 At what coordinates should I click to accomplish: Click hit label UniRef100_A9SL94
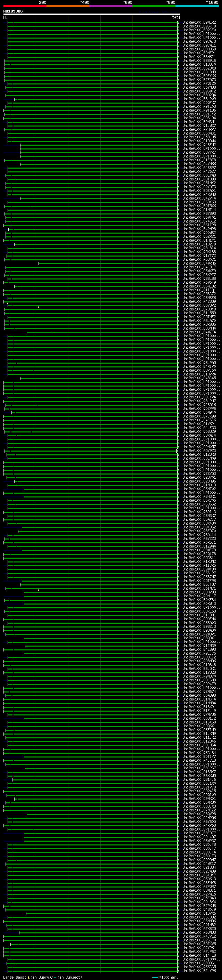[199, 118]
